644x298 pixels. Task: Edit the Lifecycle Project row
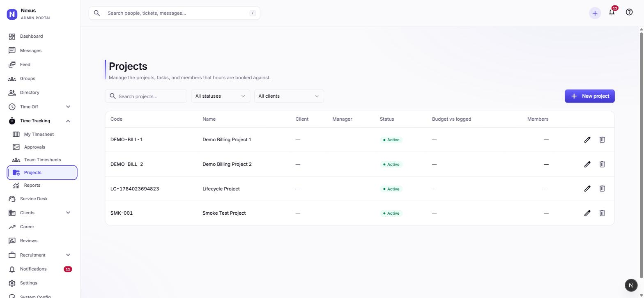[x=587, y=188]
